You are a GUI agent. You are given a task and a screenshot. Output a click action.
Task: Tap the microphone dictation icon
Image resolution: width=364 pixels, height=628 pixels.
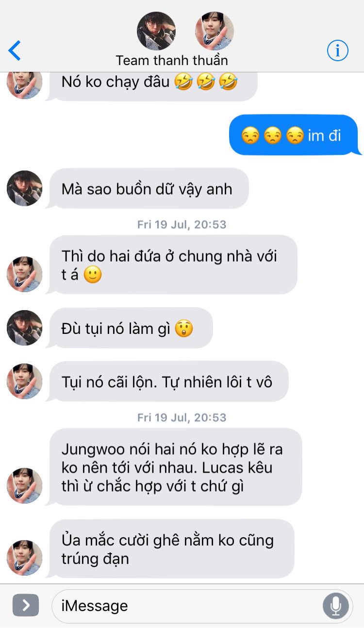[335, 606]
